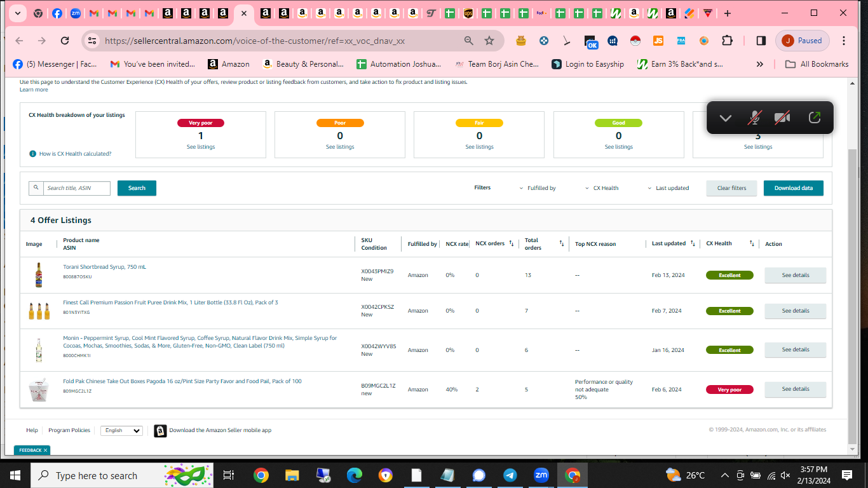Reload the Seller Central page
The height and width of the screenshot is (488, 868).
65,41
